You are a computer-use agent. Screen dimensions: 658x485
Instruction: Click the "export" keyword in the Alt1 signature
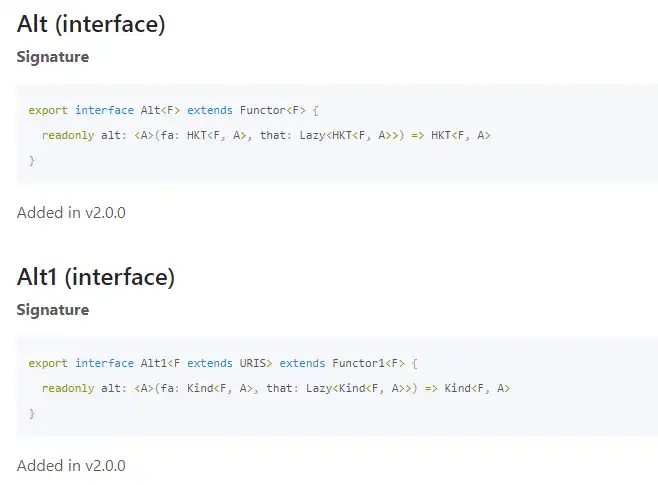pyautogui.click(x=48, y=363)
